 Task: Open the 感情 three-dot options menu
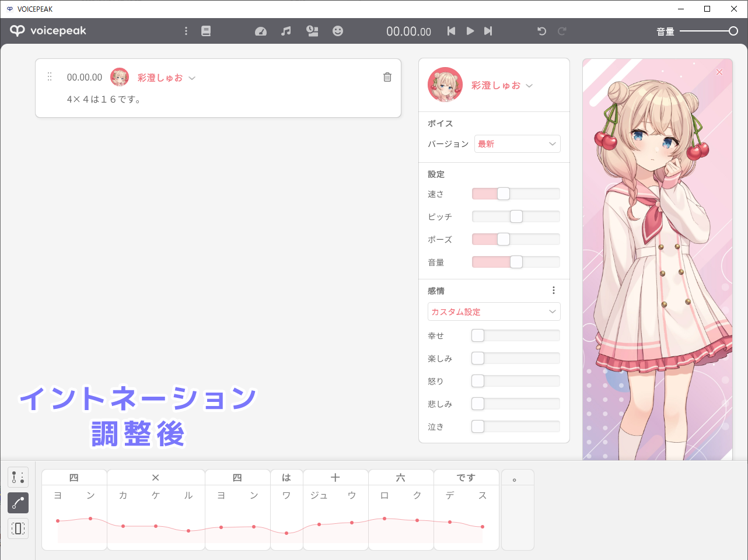pyautogui.click(x=554, y=290)
